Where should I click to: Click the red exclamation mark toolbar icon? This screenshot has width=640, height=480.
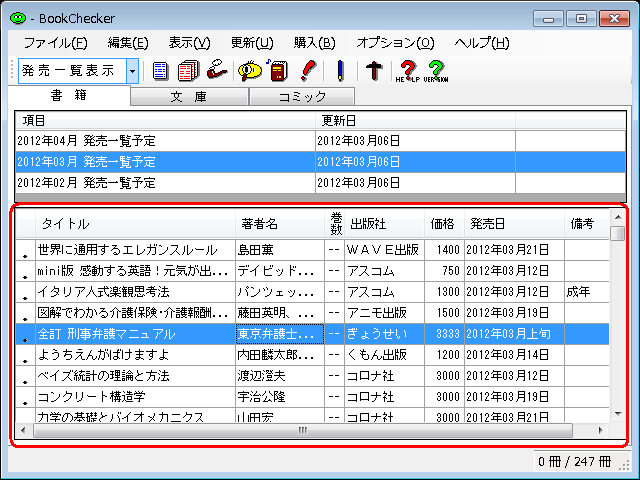pos(309,70)
